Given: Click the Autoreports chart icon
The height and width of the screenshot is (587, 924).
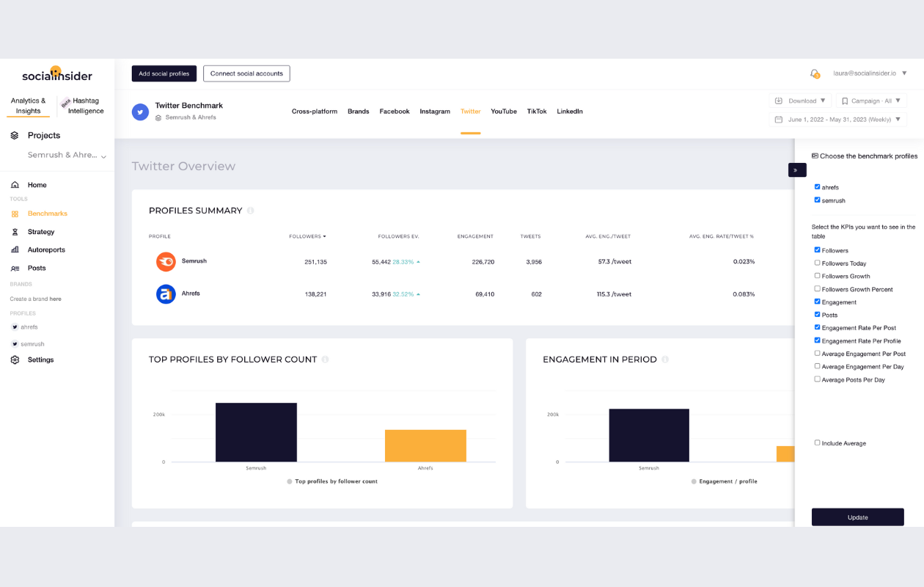Looking at the screenshot, I should tap(15, 249).
